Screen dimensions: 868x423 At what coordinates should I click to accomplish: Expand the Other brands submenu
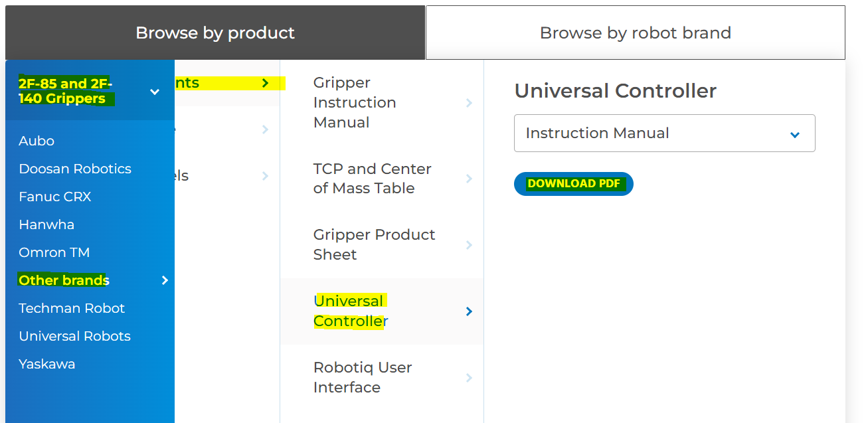63,280
